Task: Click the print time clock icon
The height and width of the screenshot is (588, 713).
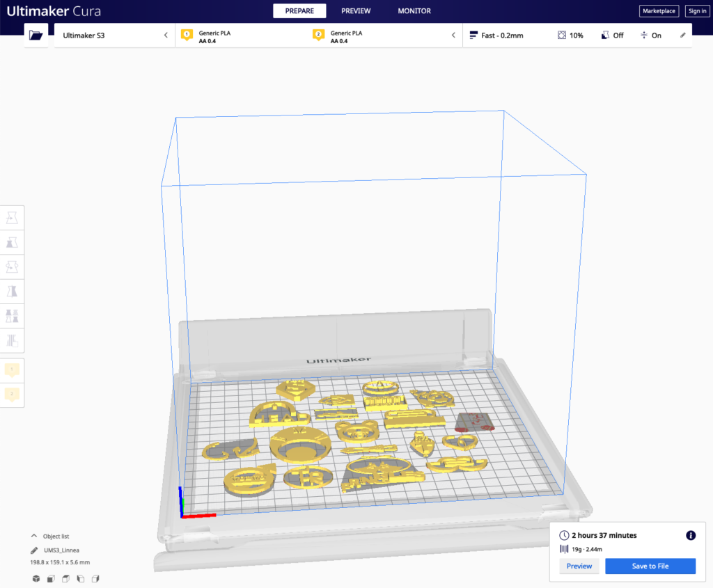Action: (x=564, y=535)
